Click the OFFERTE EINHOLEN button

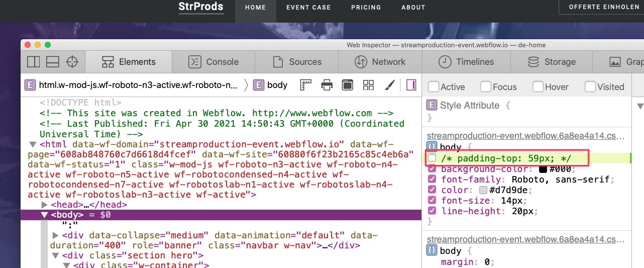pos(601,7)
